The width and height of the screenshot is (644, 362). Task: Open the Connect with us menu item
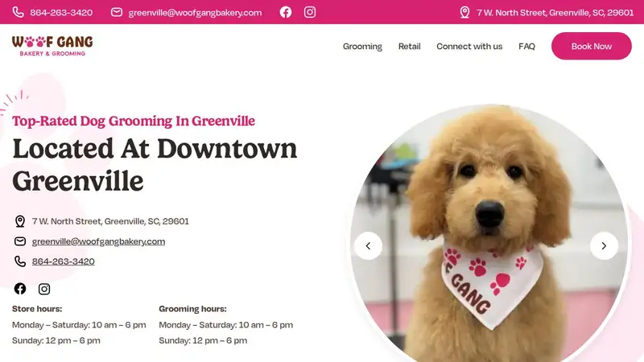(469, 47)
